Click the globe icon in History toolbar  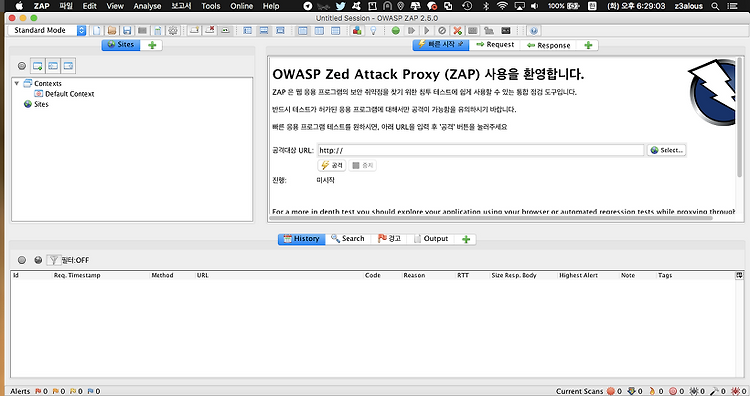click(38, 260)
